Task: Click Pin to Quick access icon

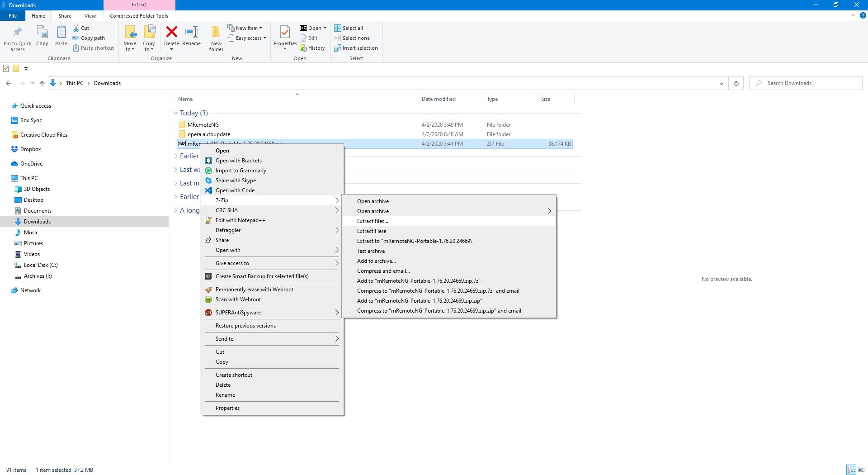Action: [18, 33]
